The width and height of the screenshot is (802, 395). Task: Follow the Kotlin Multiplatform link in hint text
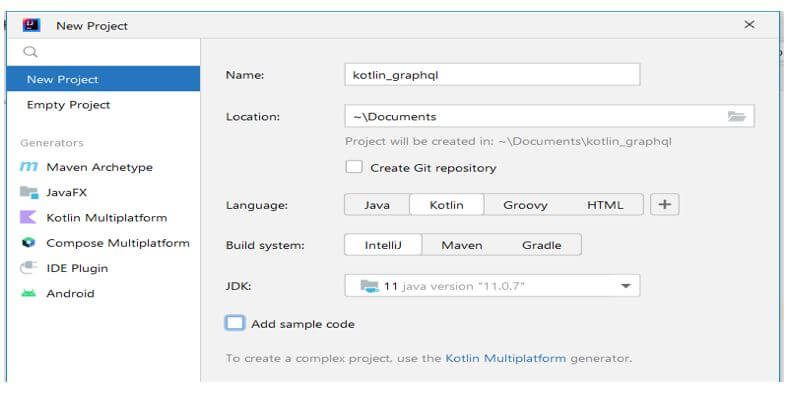(x=506, y=358)
